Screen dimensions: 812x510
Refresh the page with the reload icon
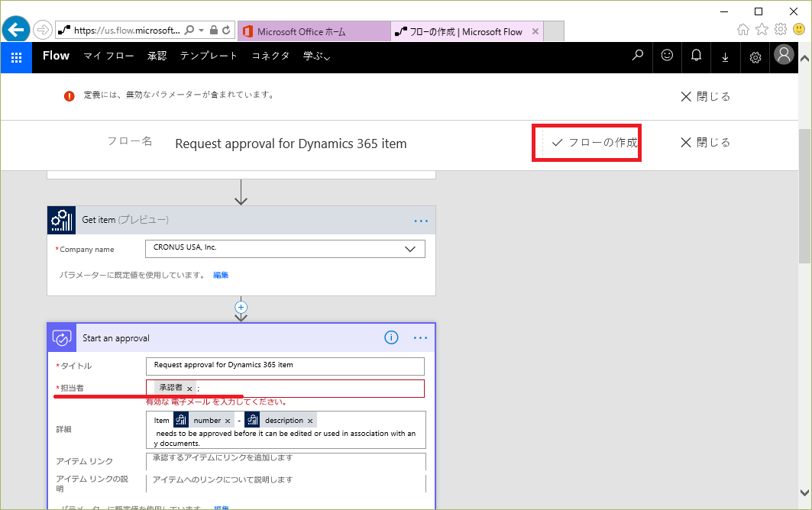tap(226, 30)
